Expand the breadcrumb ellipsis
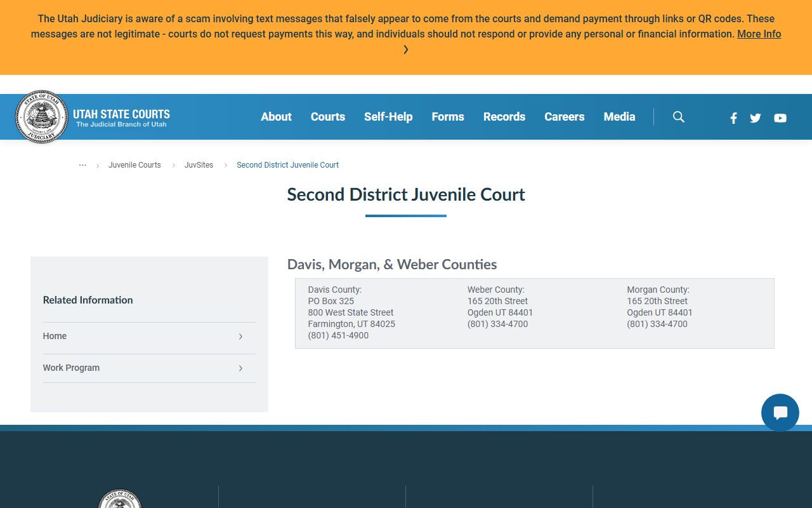The image size is (812, 508). [82, 164]
